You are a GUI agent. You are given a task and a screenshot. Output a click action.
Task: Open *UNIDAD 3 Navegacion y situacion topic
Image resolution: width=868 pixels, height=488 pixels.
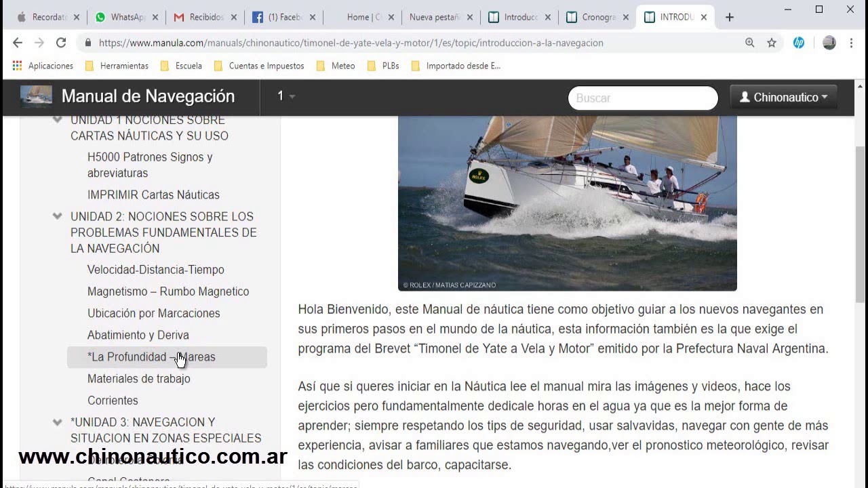(x=166, y=430)
